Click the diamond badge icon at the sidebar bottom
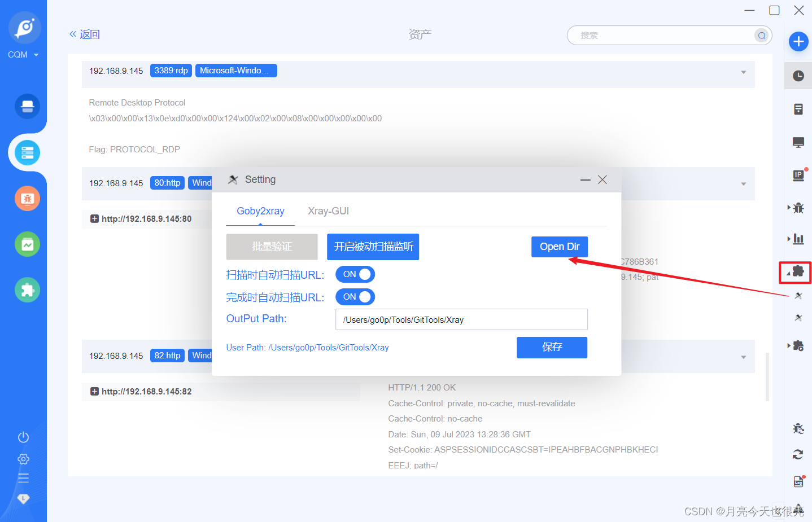812x522 pixels. (23, 498)
